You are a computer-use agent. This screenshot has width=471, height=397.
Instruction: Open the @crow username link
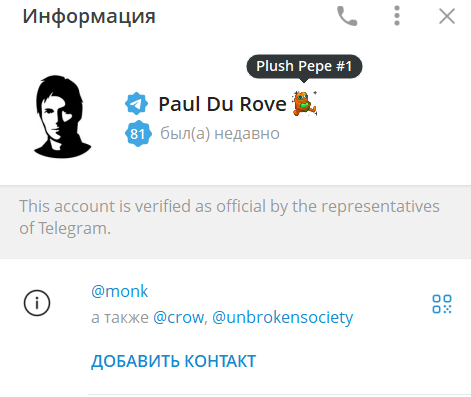click(179, 317)
